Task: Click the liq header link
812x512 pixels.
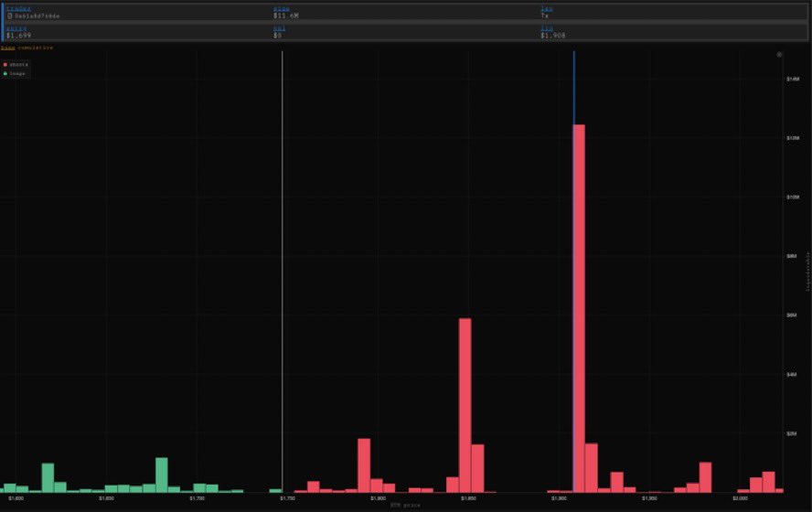Action: click(547, 28)
